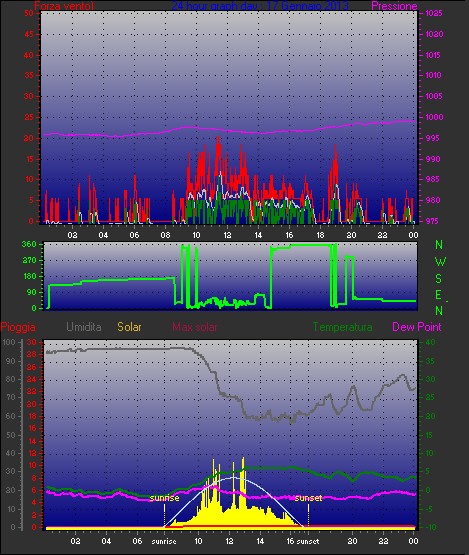The image size is (469, 555).
Task: Click the pressure axis value 985
Action: 433,179
